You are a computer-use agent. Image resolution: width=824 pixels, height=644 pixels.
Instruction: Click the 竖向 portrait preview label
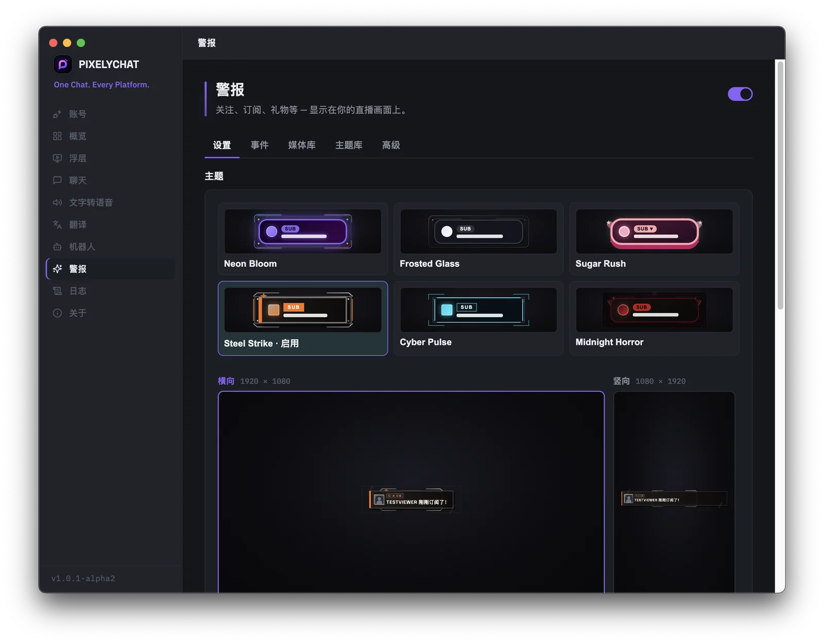coord(622,381)
